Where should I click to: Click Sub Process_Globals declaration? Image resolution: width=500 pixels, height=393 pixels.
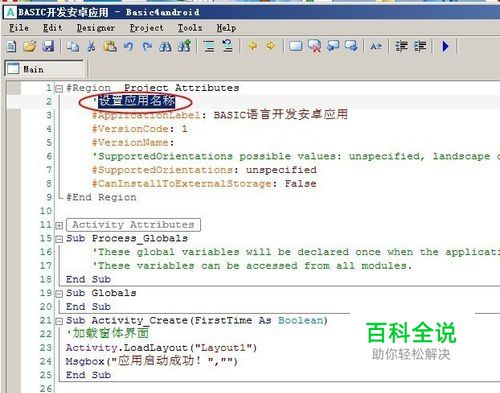[127, 238]
